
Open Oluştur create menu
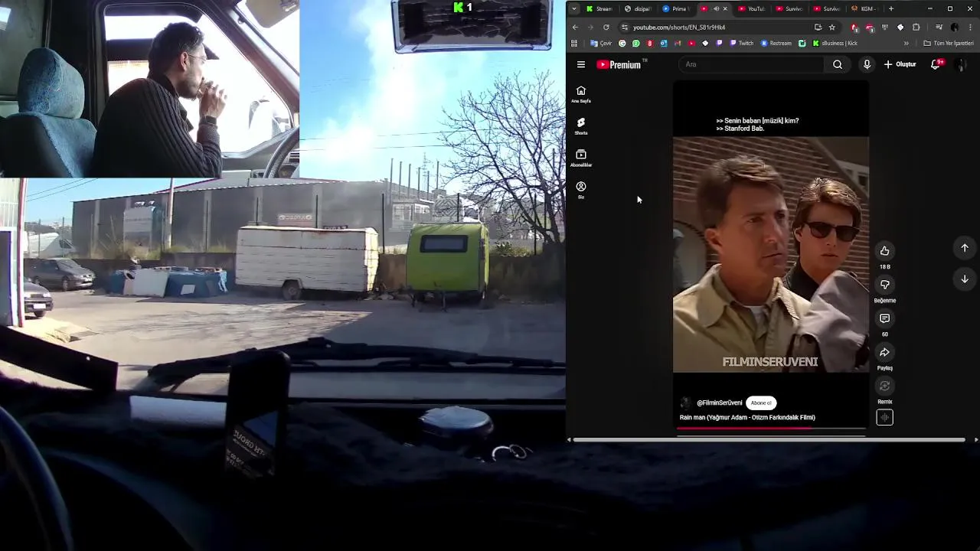click(x=900, y=64)
